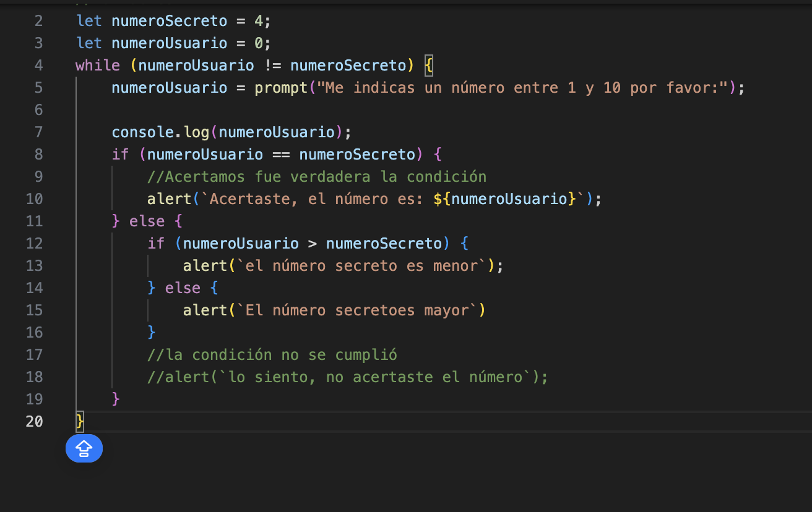Viewport: 812px width, 512px height.
Task: Click the blue closing brace on line 16
Action: [152, 333]
